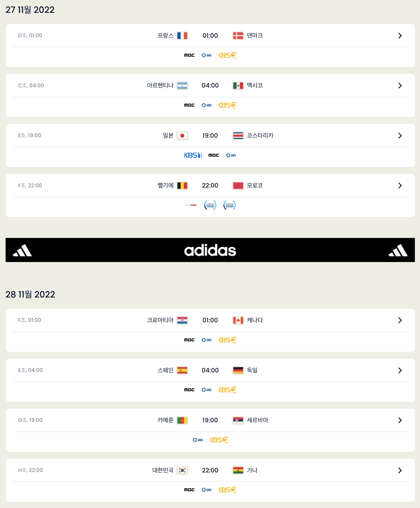Screen dimensions: 420x508
Task: Click the SBS logo under Argentina vs Mexico
Action: (207, 105)
